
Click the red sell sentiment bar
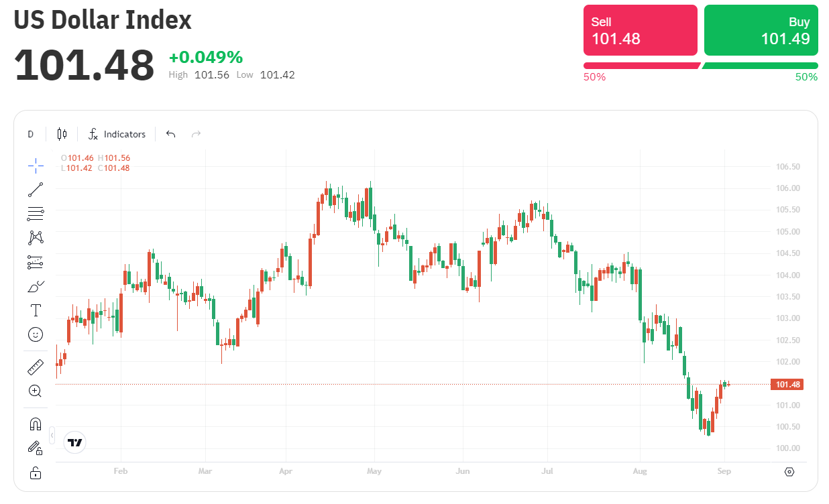coord(641,66)
